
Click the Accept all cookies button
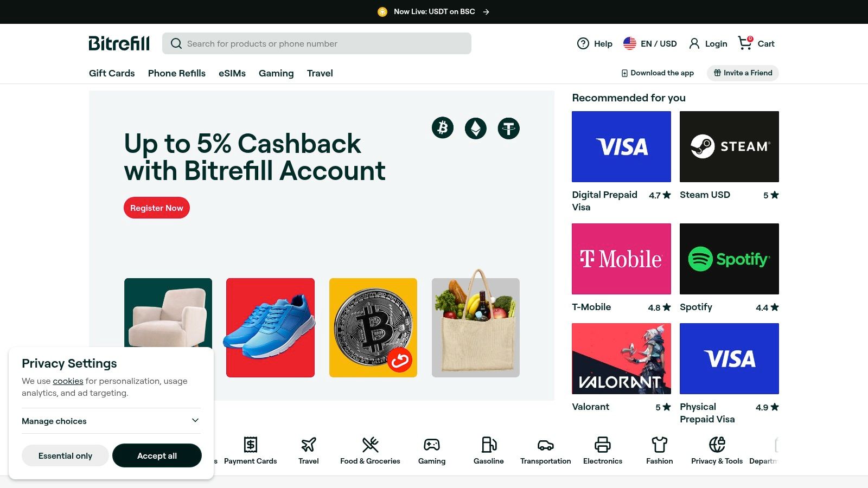point(157,455)
